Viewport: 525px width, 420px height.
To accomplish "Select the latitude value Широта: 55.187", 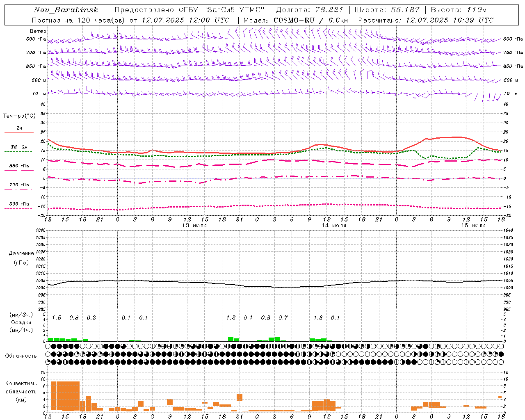I will coord(387,10).
